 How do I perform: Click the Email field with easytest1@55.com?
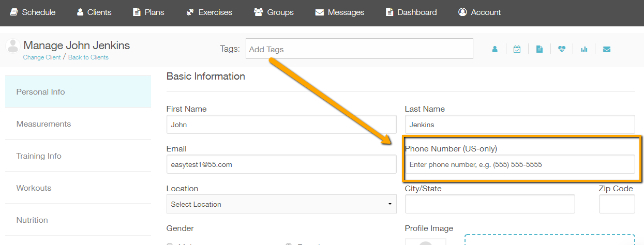point(281,164)
